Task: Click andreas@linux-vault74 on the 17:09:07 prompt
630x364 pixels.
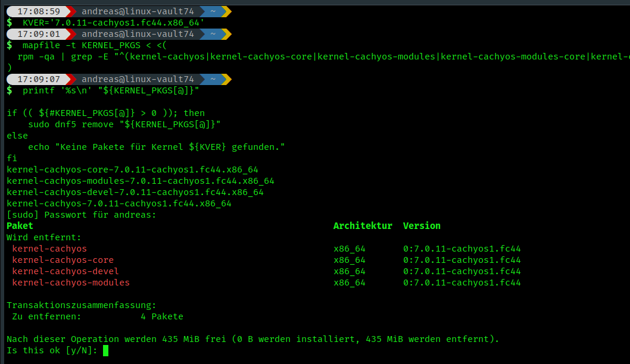Action: (138, 79)
